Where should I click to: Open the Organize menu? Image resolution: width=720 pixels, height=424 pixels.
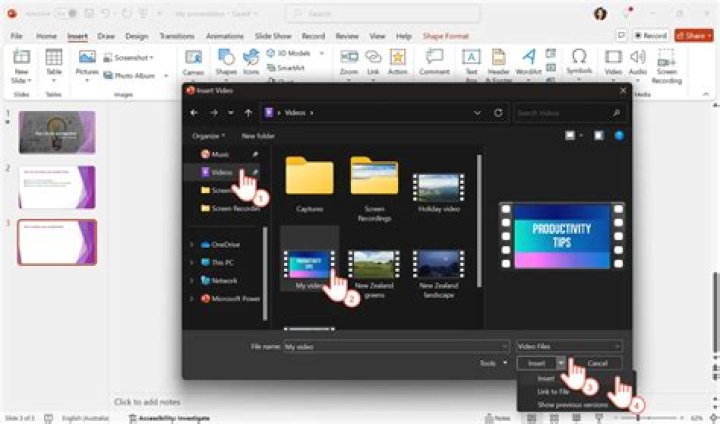coord(208,135)
